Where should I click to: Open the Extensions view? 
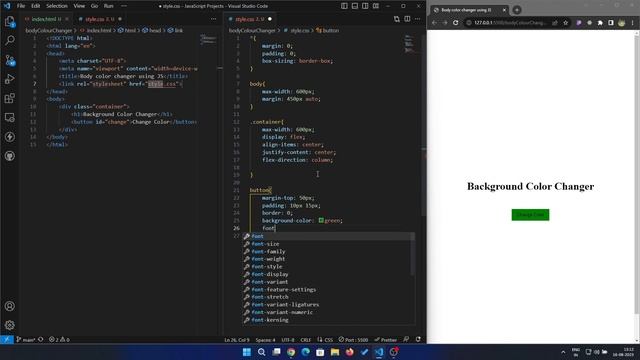[10, 98]
